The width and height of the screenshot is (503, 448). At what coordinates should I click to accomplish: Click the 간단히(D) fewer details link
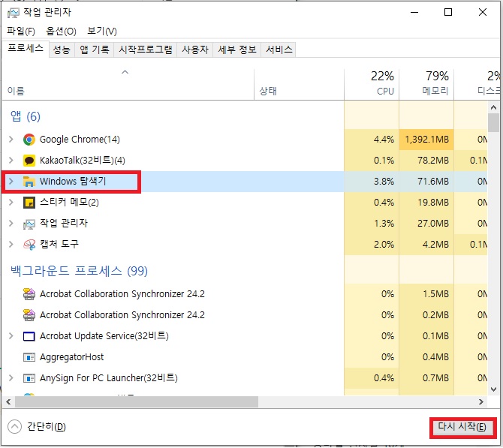(x=47, y=427)
